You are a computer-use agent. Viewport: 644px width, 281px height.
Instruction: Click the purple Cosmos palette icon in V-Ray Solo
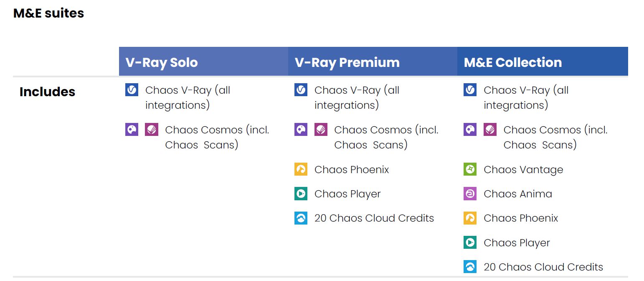pyautogui.click(x=132, y=129)
